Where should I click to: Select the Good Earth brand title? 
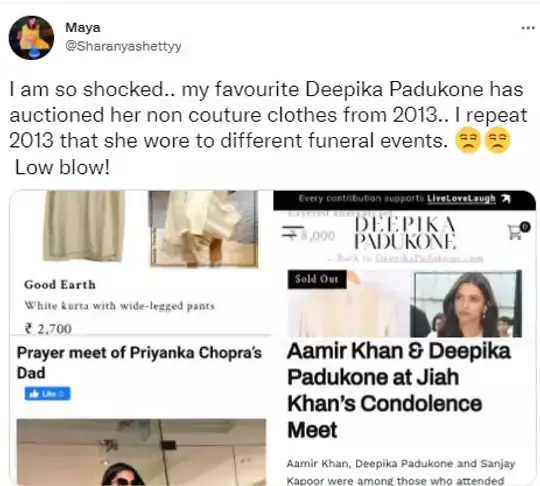[x=60, y=285]
